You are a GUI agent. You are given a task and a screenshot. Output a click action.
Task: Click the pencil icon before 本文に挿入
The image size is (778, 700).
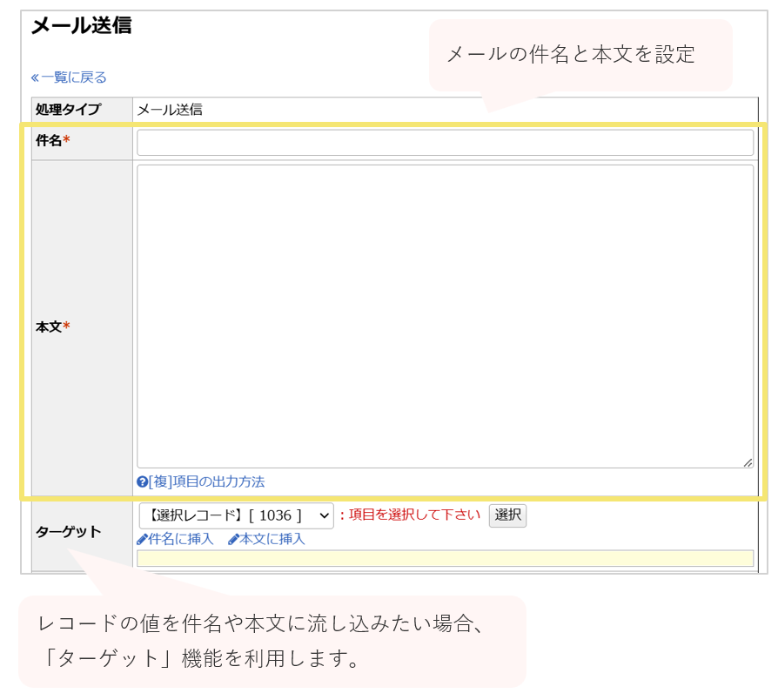click(x=233, y=540)
